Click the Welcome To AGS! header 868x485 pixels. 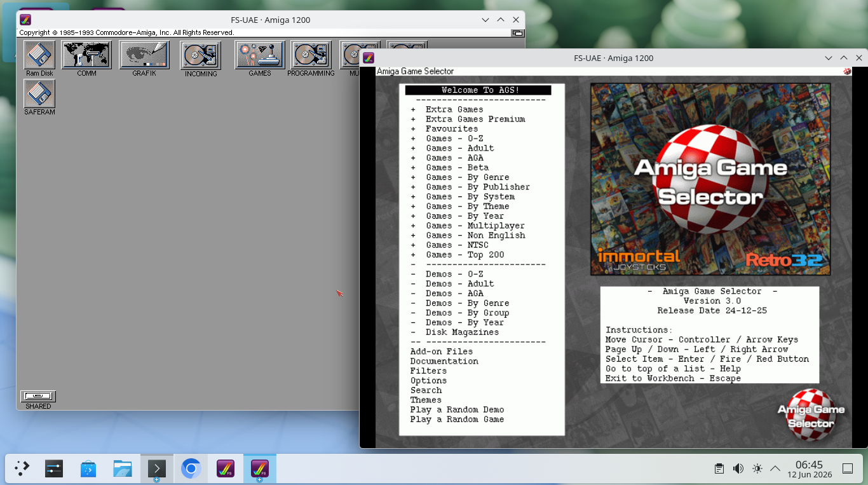click(478, 90)
